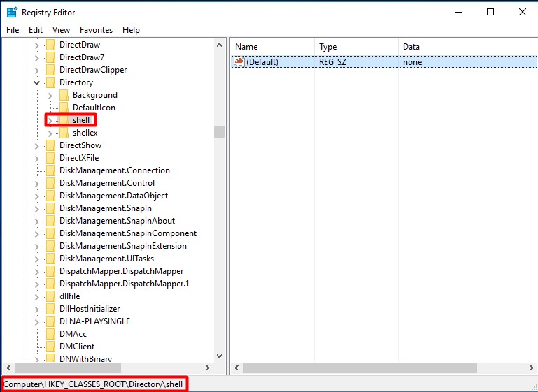Open the File menu
538x392 pixels.
tap(13, 30)
